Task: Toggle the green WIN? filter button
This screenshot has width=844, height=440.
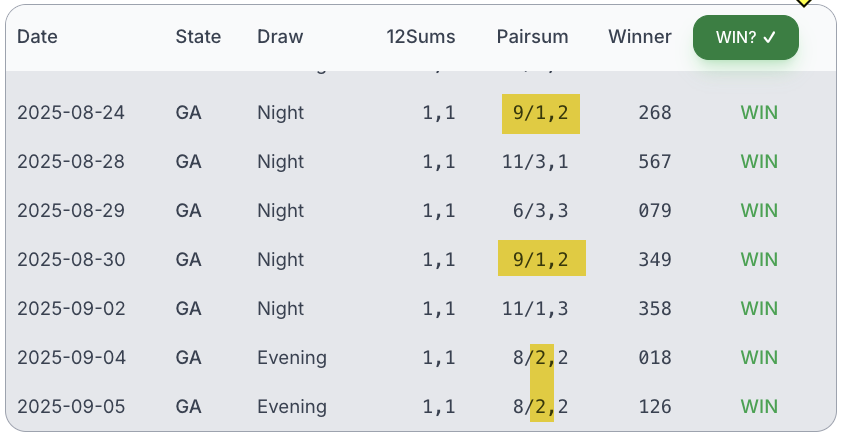Action: click(745, 37)
